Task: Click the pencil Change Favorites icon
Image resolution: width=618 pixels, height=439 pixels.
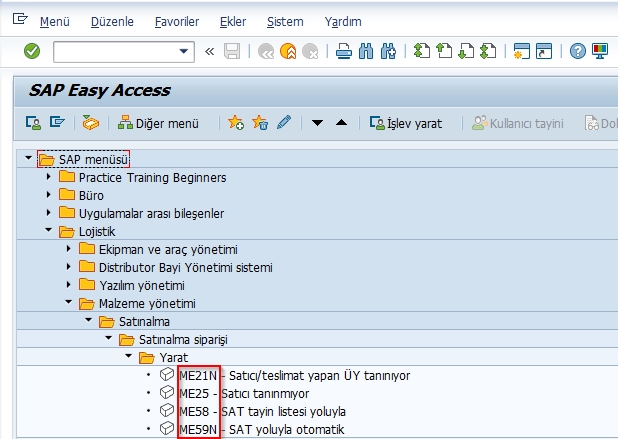Action: pos(284,123)
